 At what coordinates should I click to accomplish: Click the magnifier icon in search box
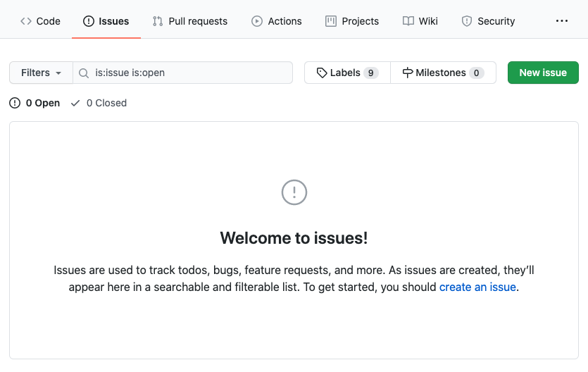click(x=84, y=73)
